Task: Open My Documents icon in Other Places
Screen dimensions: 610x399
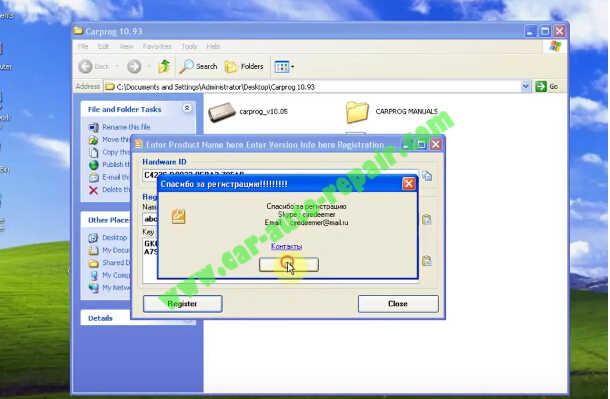Action: tap(93, 250)
